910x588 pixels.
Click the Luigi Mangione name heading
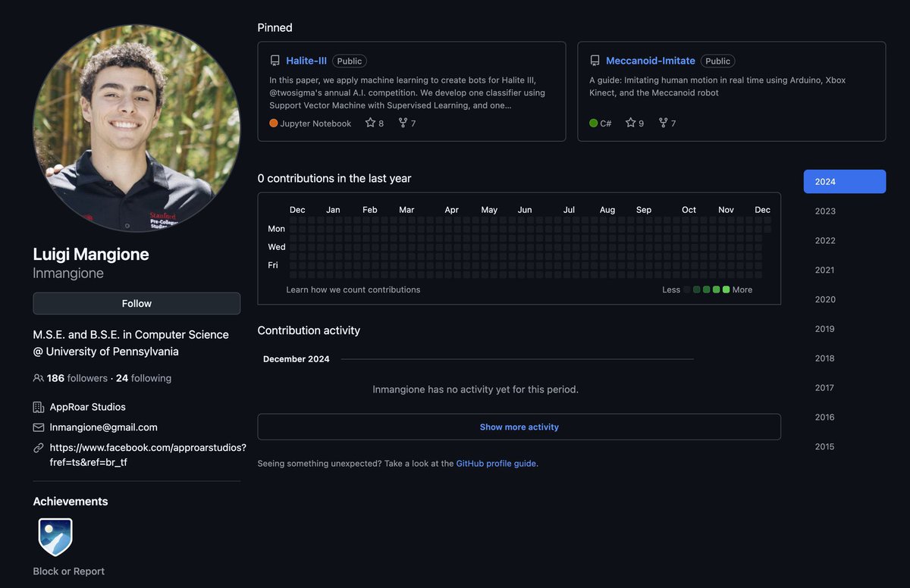coord(91,254)
